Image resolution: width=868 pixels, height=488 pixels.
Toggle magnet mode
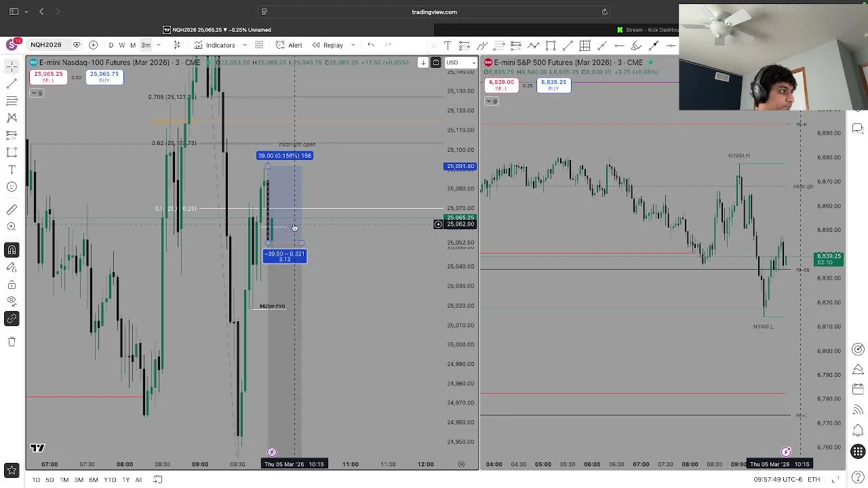coord(12,251)
